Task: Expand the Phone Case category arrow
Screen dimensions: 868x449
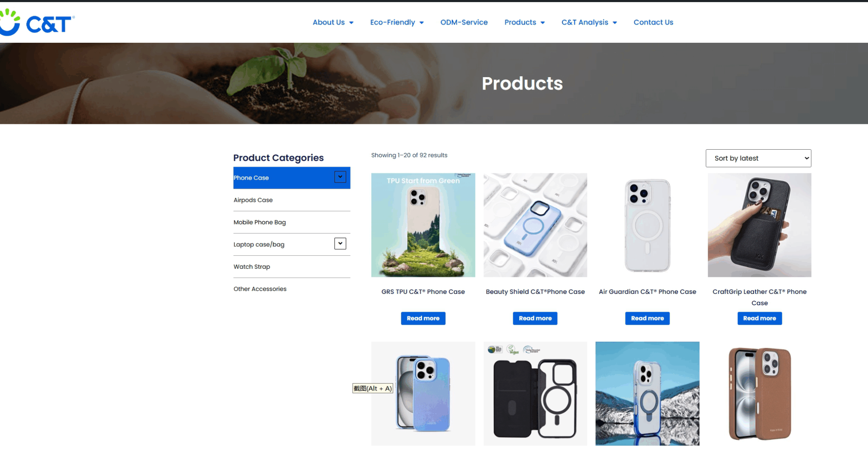Action: (x=340, y=177)
